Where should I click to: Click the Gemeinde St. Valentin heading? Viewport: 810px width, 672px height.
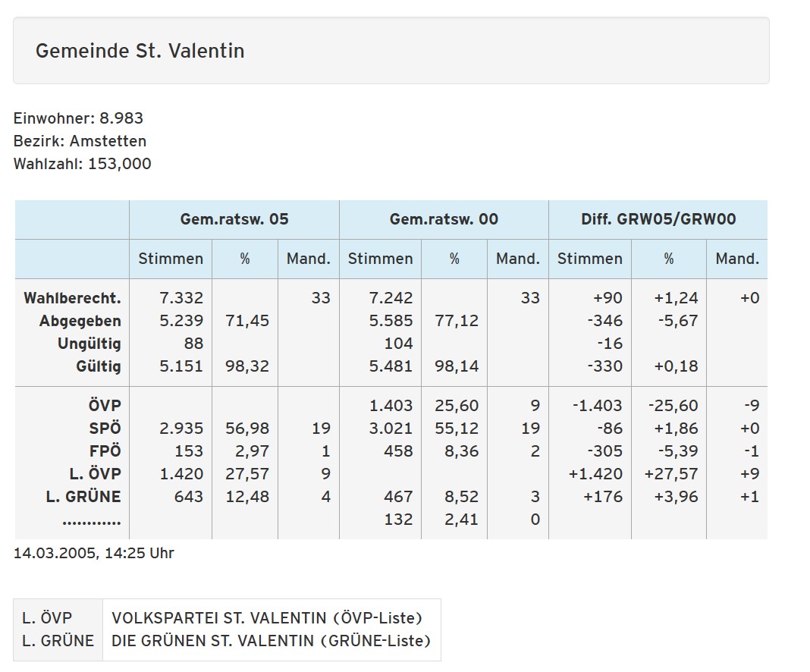tap(140, 51)
